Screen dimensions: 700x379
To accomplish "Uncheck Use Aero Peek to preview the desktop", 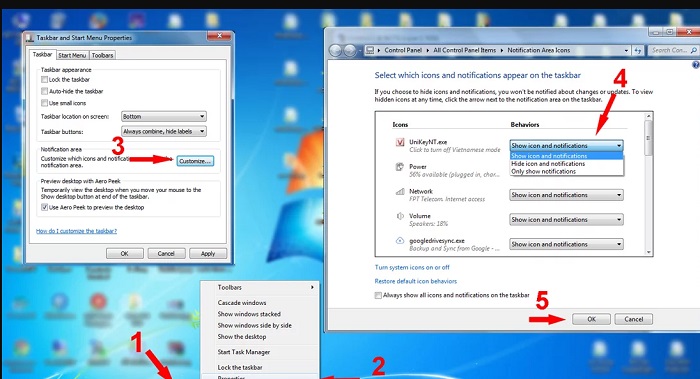I will (x=44, y=207).
